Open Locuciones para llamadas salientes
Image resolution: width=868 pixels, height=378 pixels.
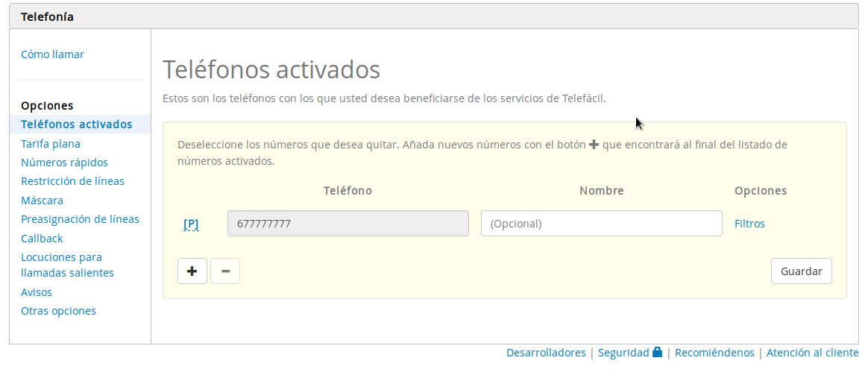tap(67, 265)
